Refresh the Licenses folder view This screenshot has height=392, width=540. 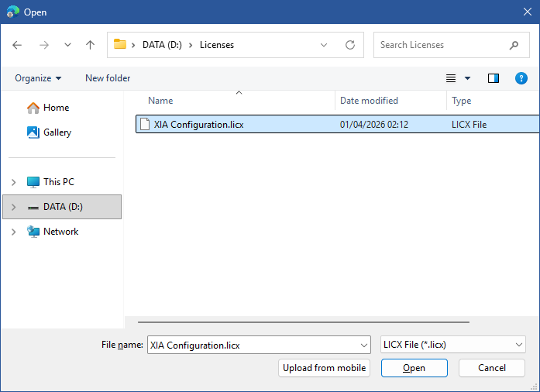[x=350, y=45]
